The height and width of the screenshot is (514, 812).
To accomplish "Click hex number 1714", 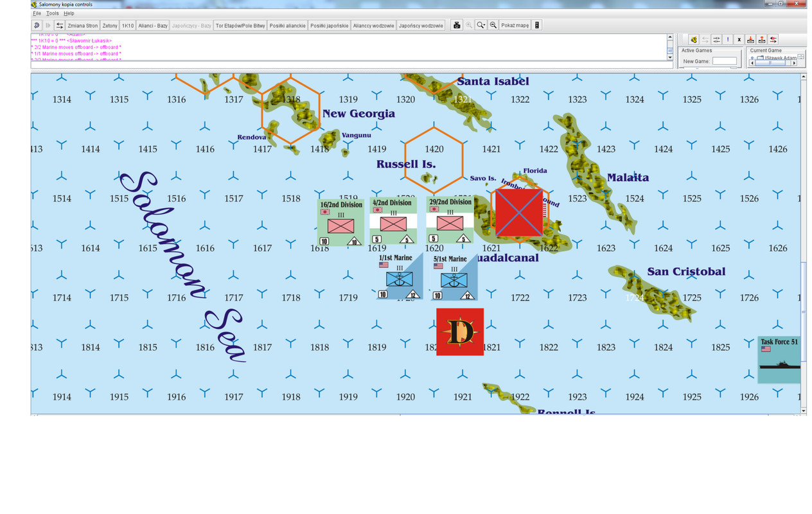I will click(62, 297).
